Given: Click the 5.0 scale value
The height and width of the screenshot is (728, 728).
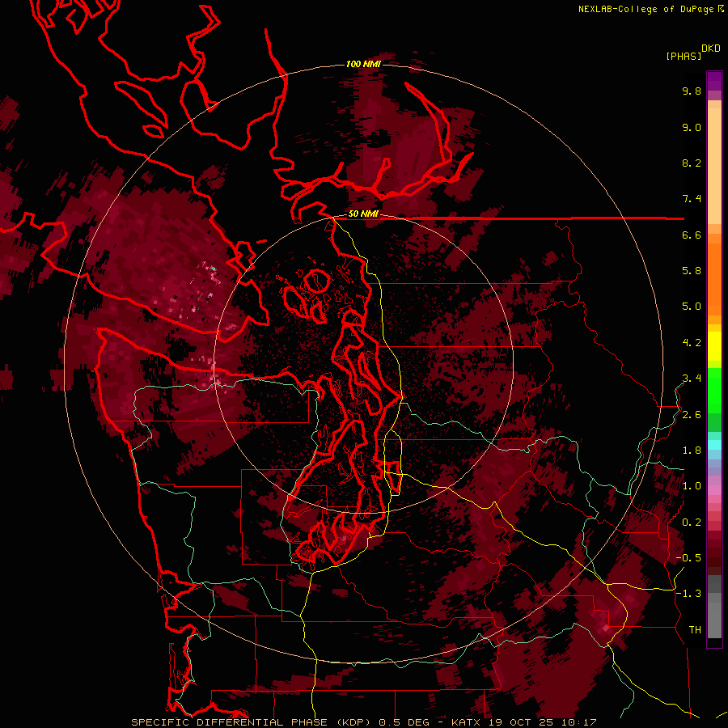Looking at the screenshot, I should pos(692,307).
